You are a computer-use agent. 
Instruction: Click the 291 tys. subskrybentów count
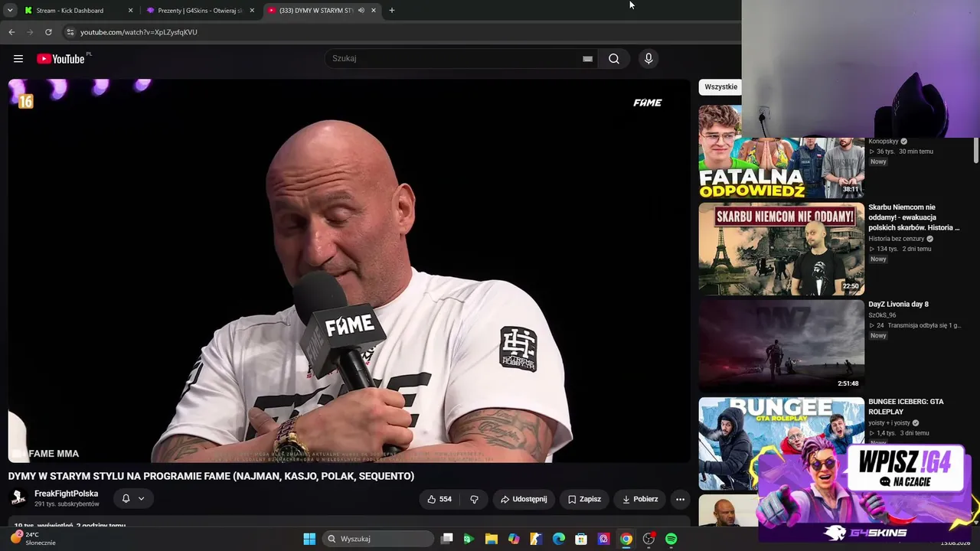67,504
